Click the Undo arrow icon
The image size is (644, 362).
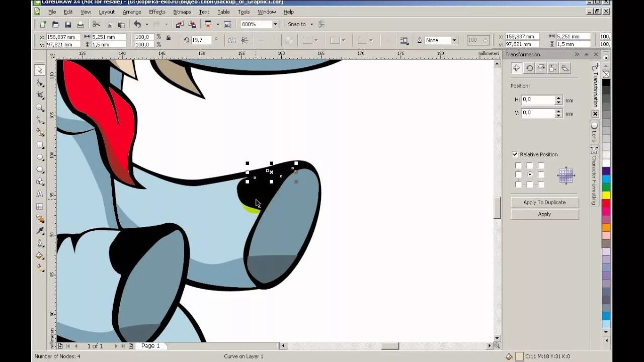tap(137, 24)
